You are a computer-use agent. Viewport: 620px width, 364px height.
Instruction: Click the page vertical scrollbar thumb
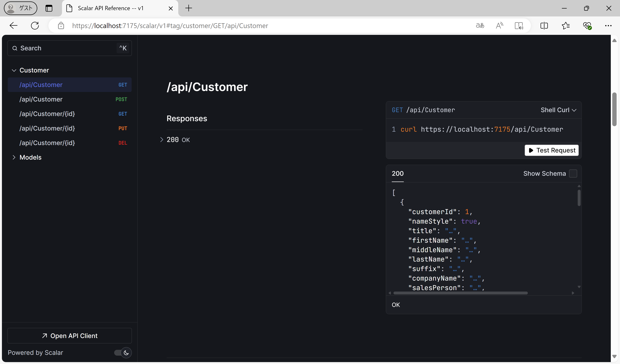pos(614,109)
